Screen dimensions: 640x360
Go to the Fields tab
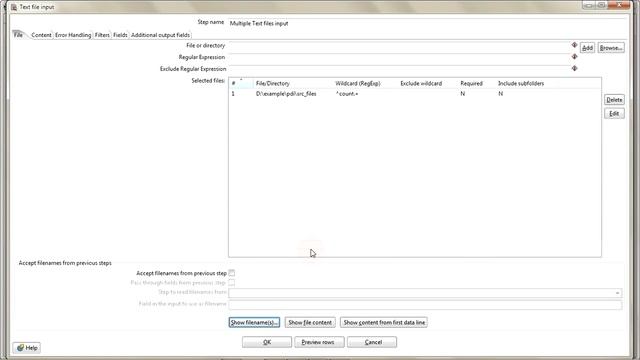coord(120,35)
